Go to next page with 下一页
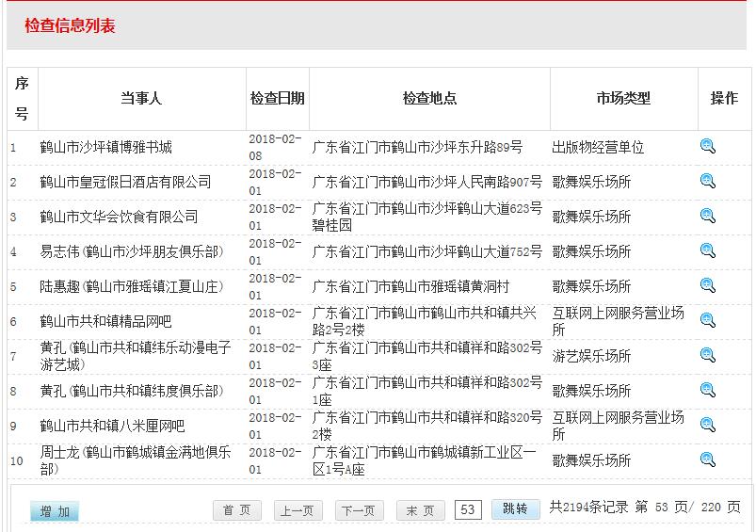Screen dimensions: 756x532 click(359, 510)
